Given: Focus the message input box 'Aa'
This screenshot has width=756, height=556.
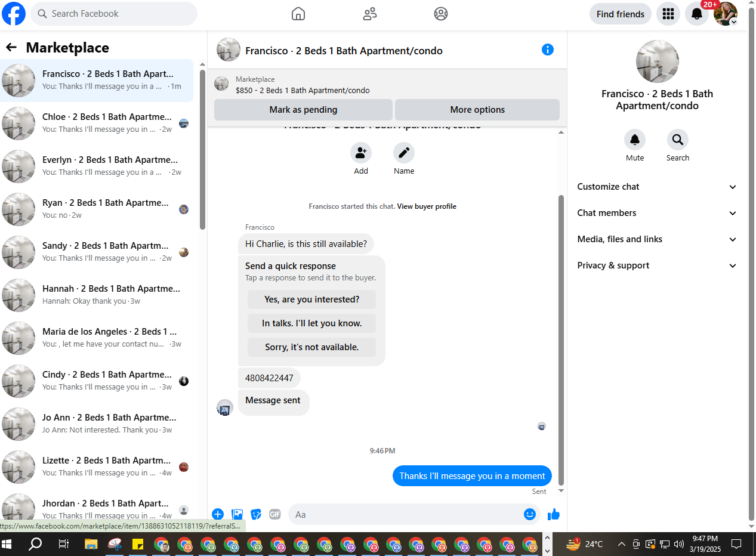Looking at the screenshot, I should (406, 514).
